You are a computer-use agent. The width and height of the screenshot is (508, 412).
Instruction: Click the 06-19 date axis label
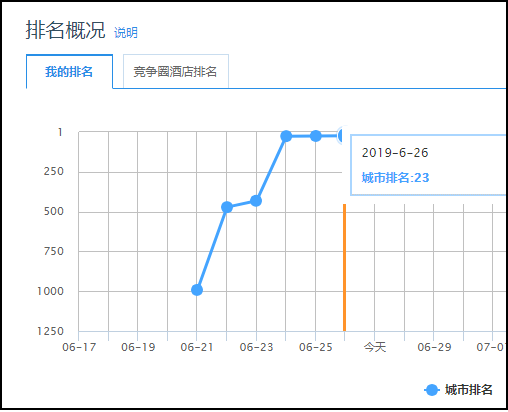[x=138, y=347]
